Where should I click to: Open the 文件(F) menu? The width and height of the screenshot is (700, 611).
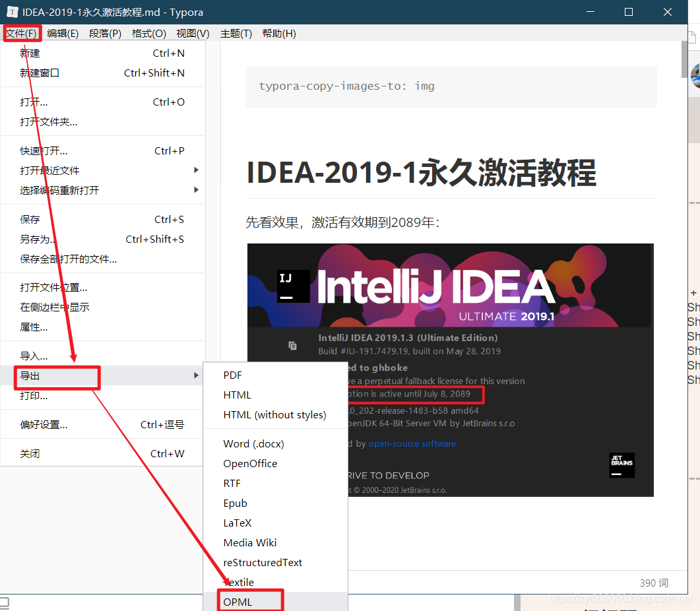tap(21, 34)
